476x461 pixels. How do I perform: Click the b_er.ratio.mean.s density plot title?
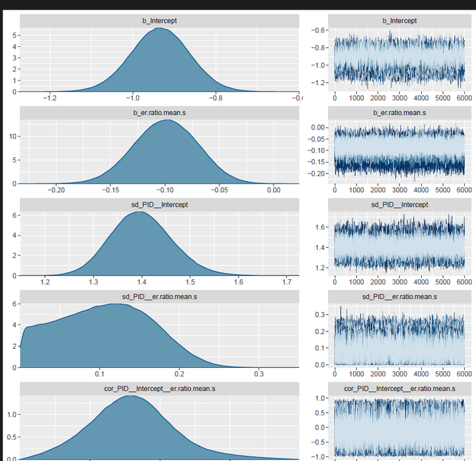click(159, 113)
